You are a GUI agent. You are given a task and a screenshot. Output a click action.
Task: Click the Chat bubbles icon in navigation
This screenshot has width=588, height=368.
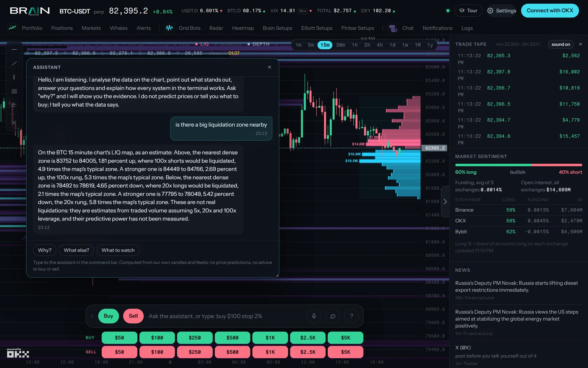393,28
